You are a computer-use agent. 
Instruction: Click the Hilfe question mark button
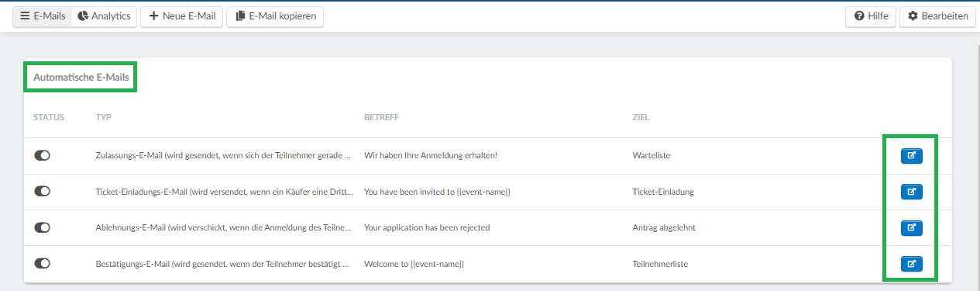[871, 16]
